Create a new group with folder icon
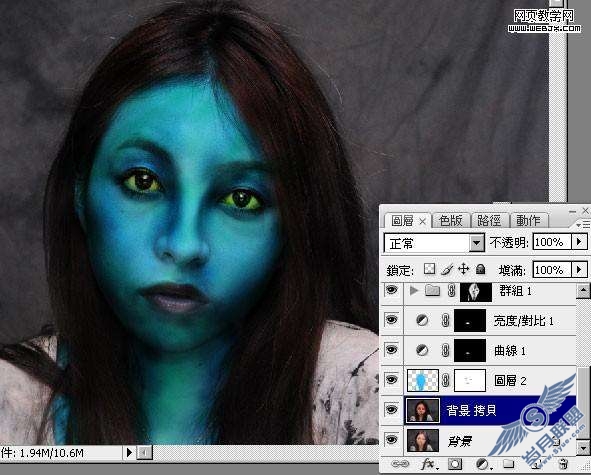 pyautogui.click(x=508, y=463)
